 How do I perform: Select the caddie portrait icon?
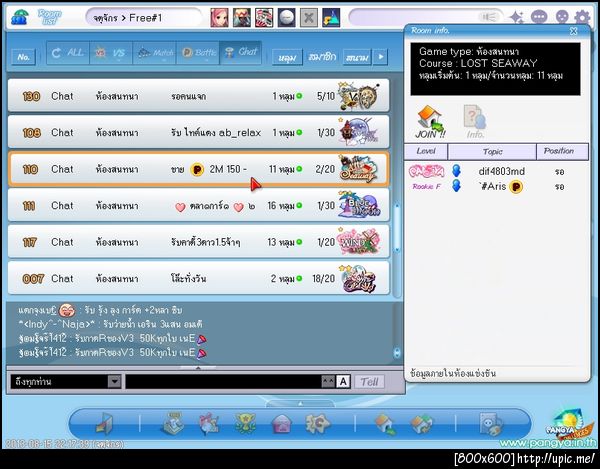242,18
